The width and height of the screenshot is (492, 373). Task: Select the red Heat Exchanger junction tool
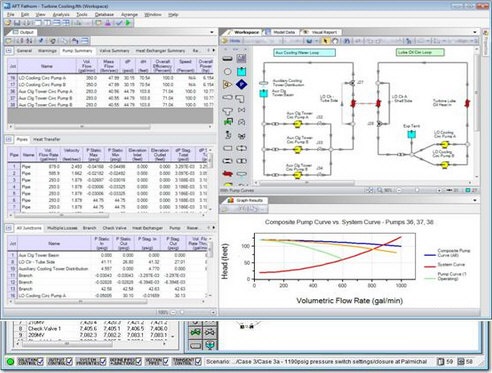[227, 174]
